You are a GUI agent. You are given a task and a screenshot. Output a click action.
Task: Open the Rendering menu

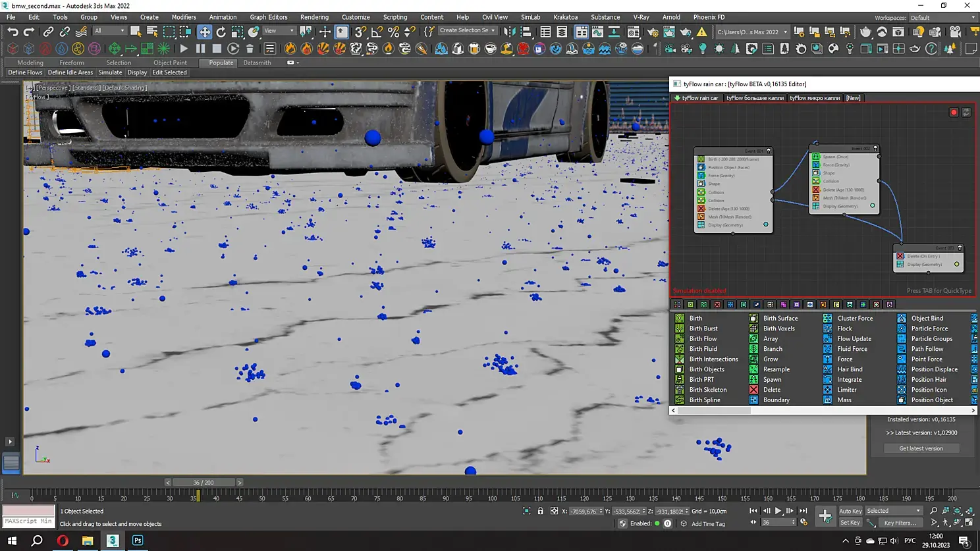coord(314,17)
